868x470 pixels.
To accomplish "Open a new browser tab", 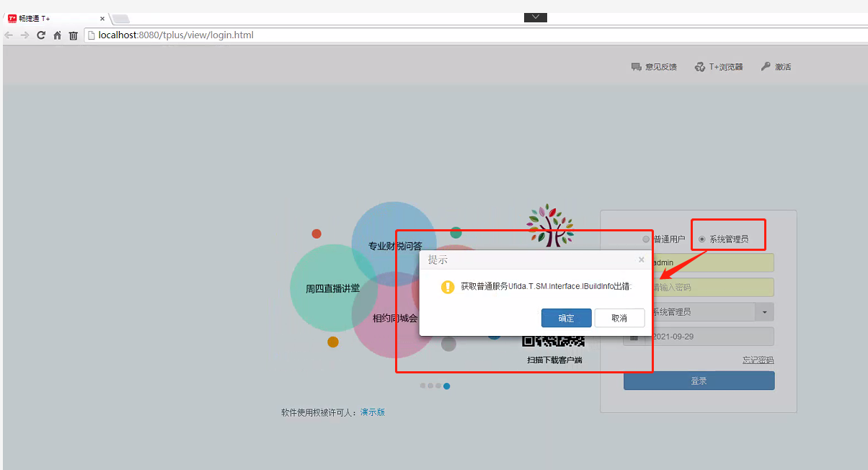I will click(120, 19).
